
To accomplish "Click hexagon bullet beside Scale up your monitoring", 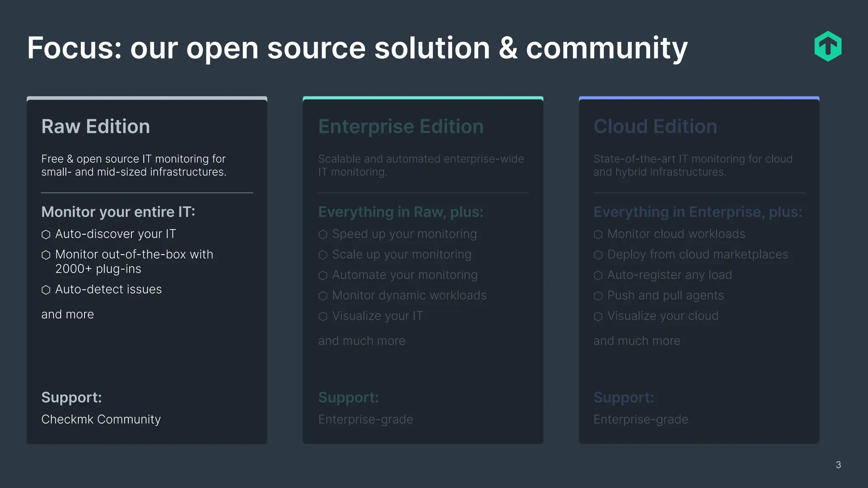I will click(x=323, y=255).
